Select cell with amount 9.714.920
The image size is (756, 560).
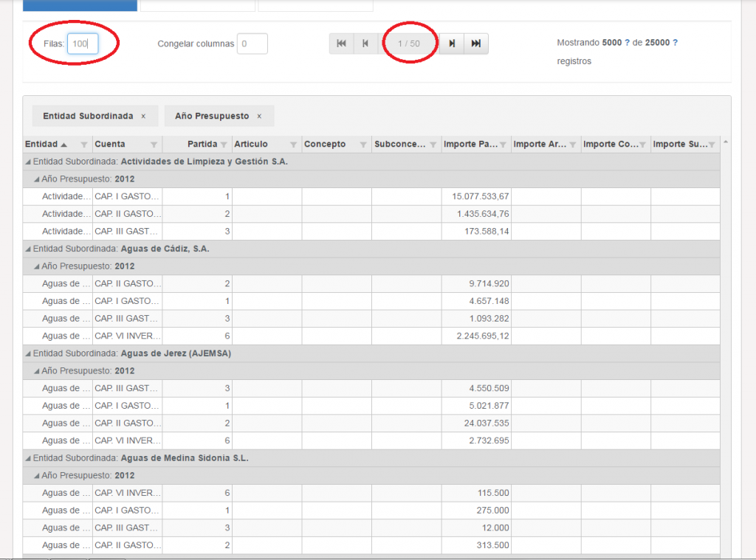[x=476, y=284]
